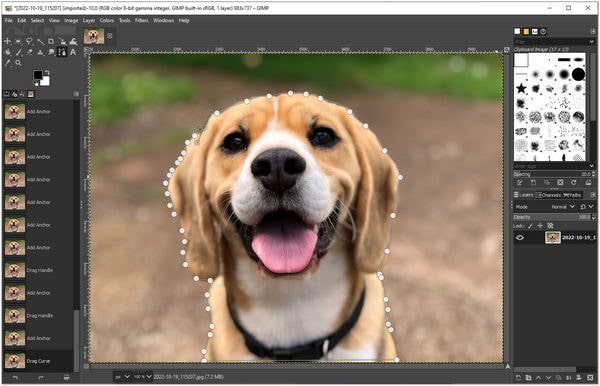Open the selected brush as an image
The width and height of the screenshot is (600, 386).
click(x=588, y=182)
